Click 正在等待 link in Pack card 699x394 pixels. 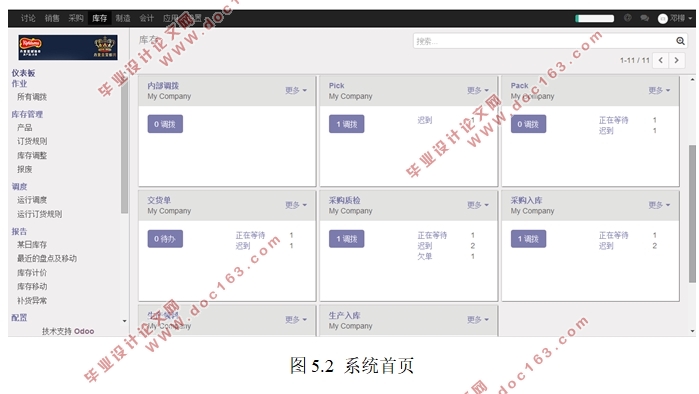(x=613, y=120)
